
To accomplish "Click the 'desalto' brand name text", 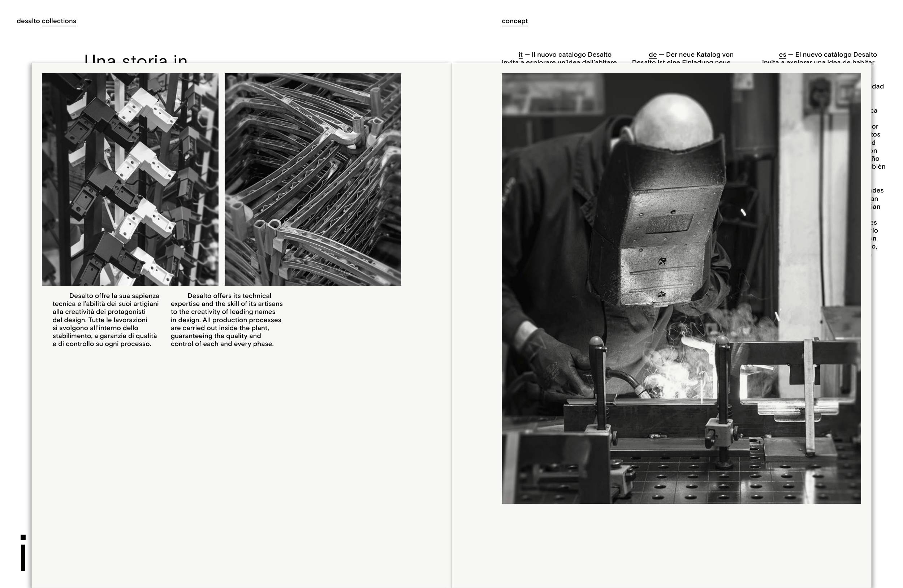I will pos(28,21).
